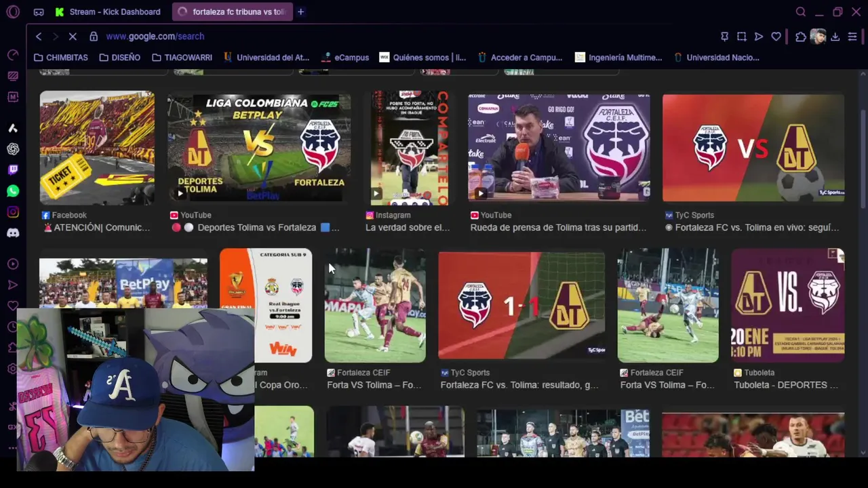Image resolution: width=868 pixels, height=488 pixels.
Task: Open Instagram in the sidebar
Action: point(13,212)
